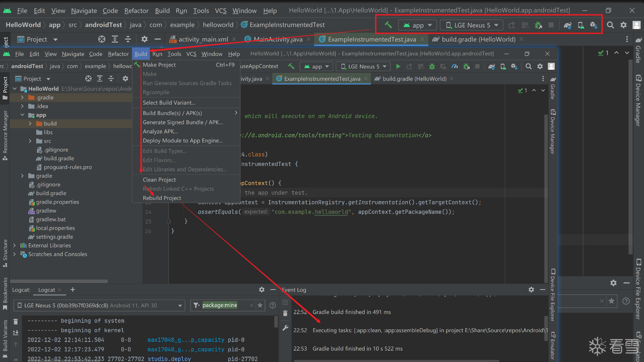Click the Debug app bug icon
This screenshot has width=644, height=362.
432,66
